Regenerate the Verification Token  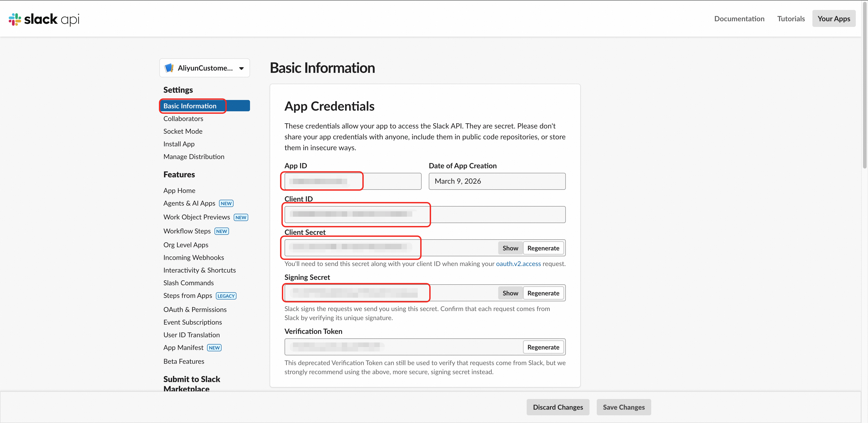click(543, 347)
